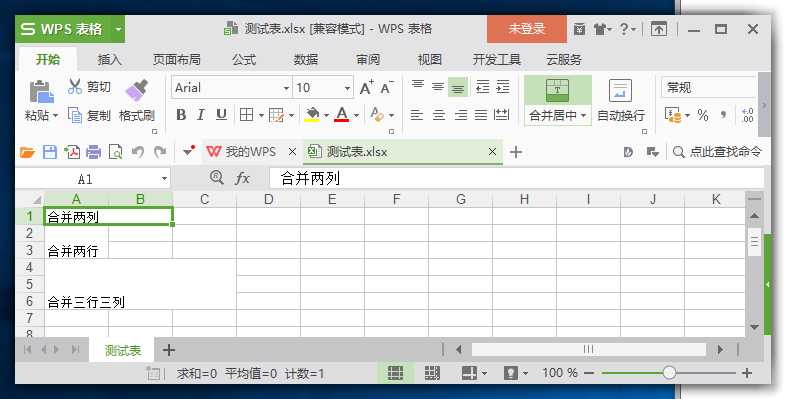Open the number format 常规 combo box
Image resolution: width=786 pixels, height=399 pixels.
pos(708,88)
